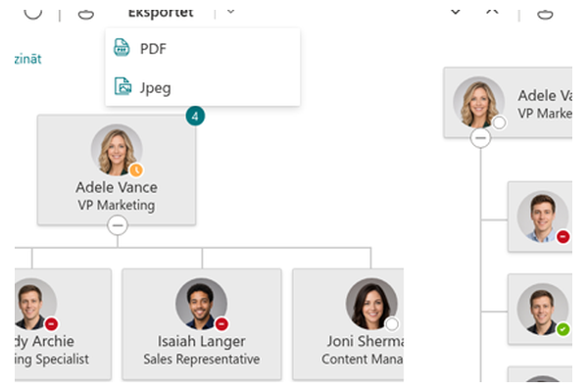Viewport: 588px width, 392px height.
Task: Collapse Adele Vance's node in the right chart
Action: 480,137
